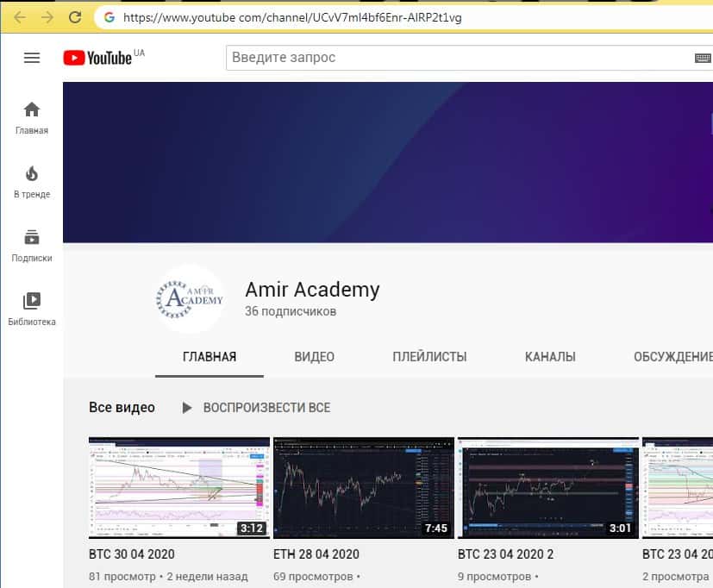The image size is (713, 588).
Task: Click the '36 подписчиков' subscriber count
Action: coord(291,311)
